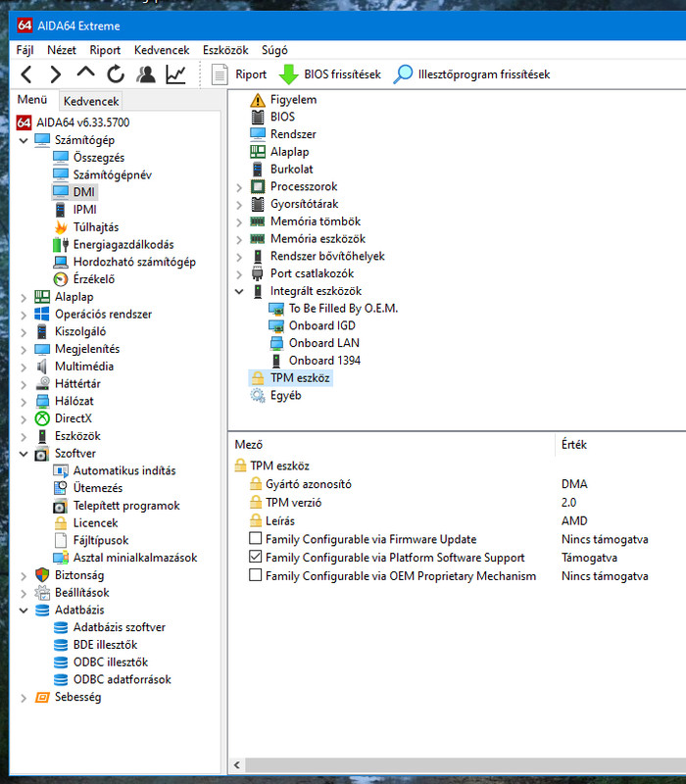This screenshot has width=686, height=784.
Task: Click the Figyelem warning triangle icon
Action: [x=258, y=100]
